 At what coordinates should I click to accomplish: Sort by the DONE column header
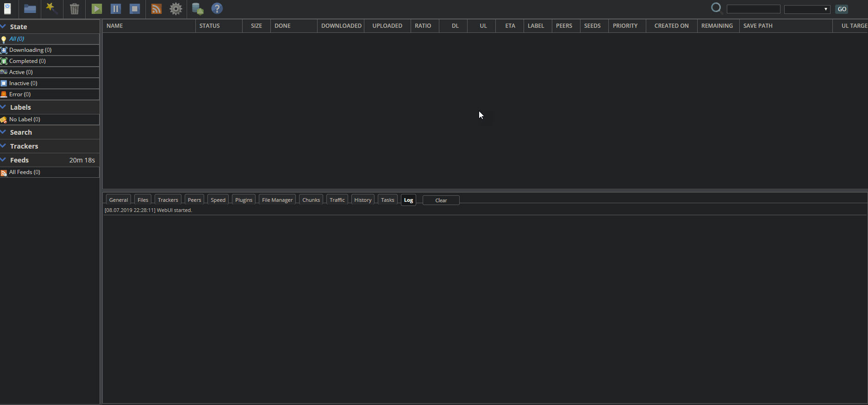coord(294,26)
